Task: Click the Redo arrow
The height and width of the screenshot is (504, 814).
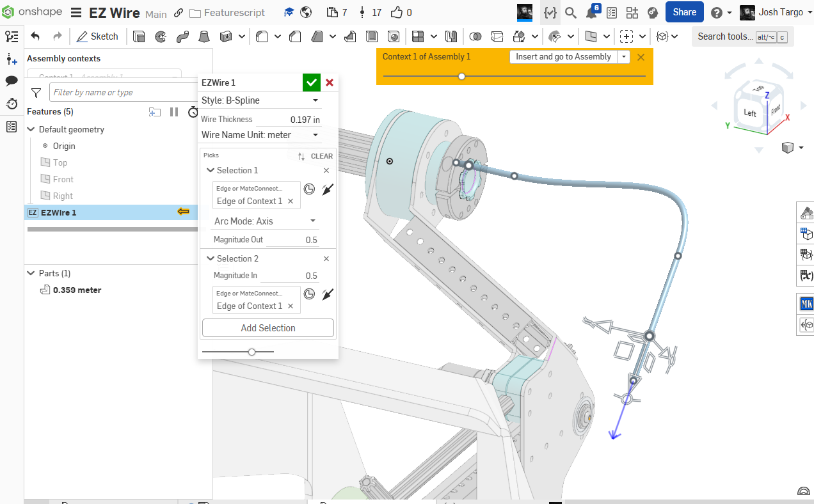Action: (x=57, y=36)
